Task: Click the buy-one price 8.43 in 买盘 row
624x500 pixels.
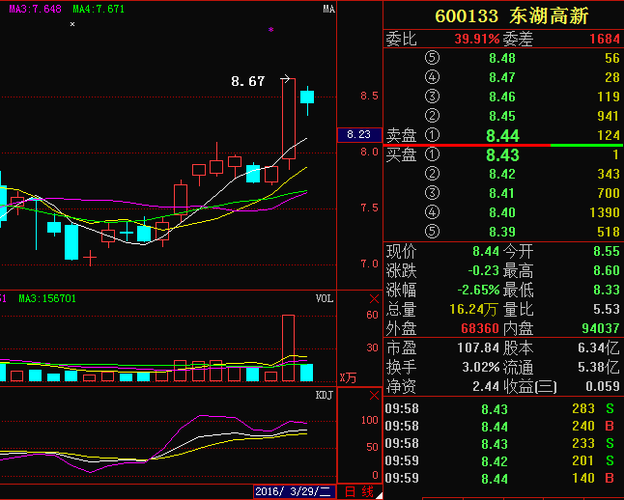Action: coord(503,155)
